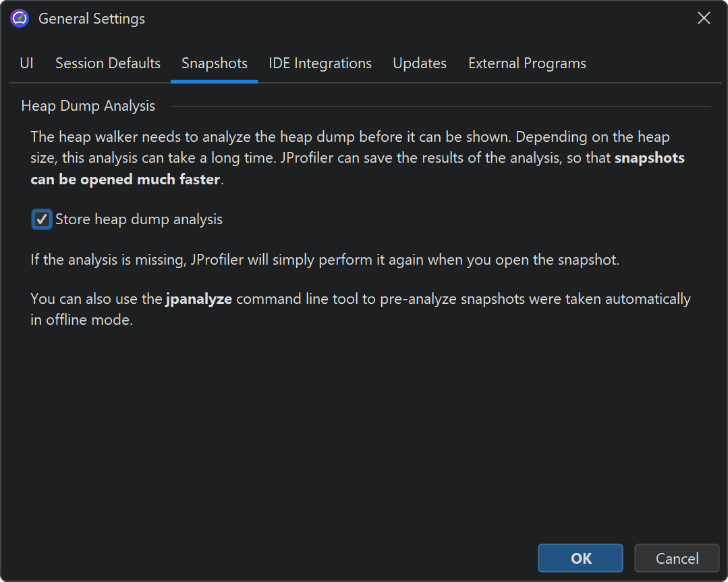Screen dimensions: 728x582
Task: Click the separator line beside Heap Dump Analysis
Action: (439, 106)
